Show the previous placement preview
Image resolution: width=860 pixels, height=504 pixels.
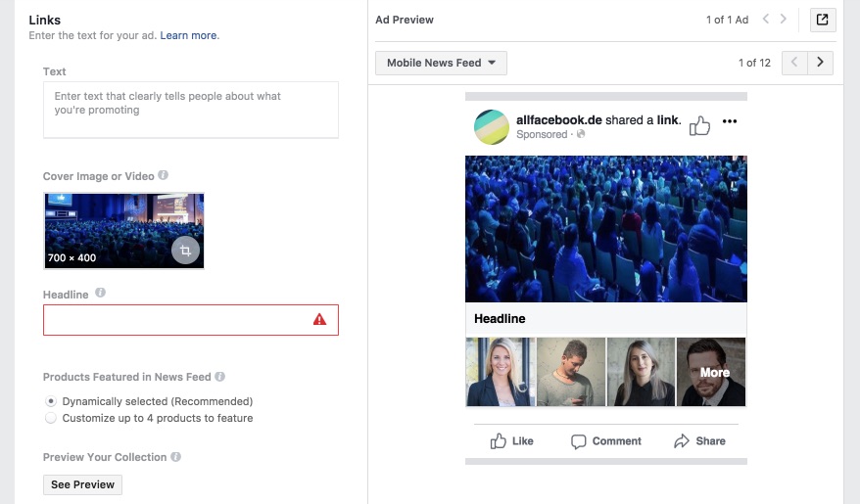tap(794, 63)
